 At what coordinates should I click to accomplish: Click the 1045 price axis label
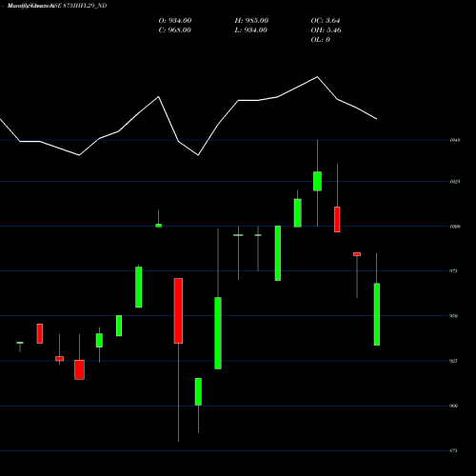tap(455, 140)
